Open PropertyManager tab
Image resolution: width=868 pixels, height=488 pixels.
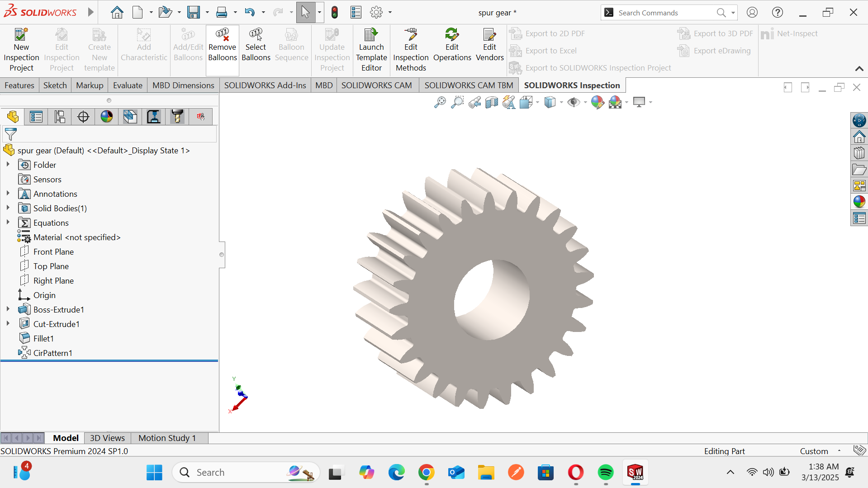tap(36, 117)
